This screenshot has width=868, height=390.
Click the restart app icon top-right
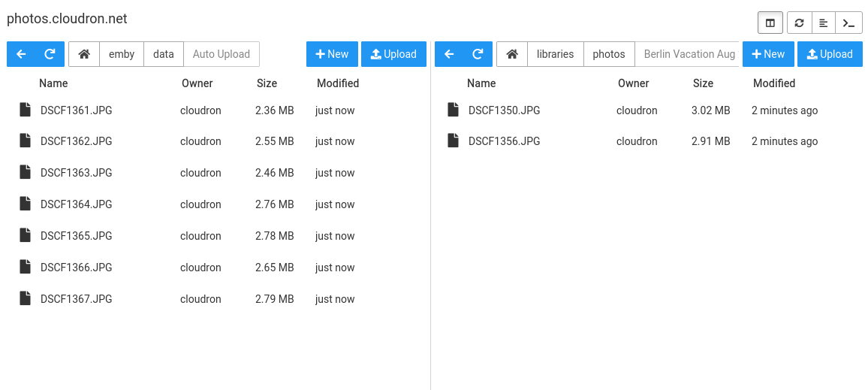pyautogui.click(x=799, y=23)
